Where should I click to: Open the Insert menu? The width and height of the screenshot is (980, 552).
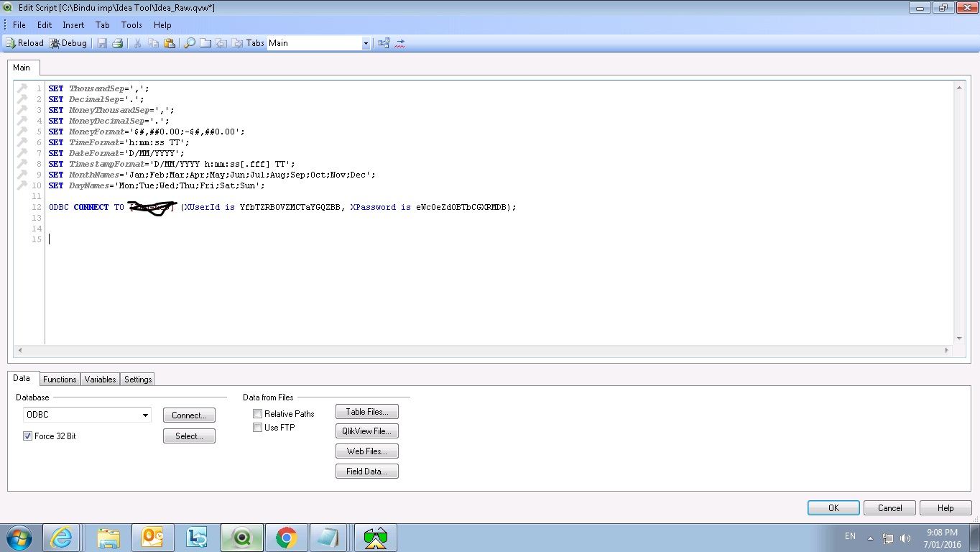pyautogui.click(x=73, y=24)
